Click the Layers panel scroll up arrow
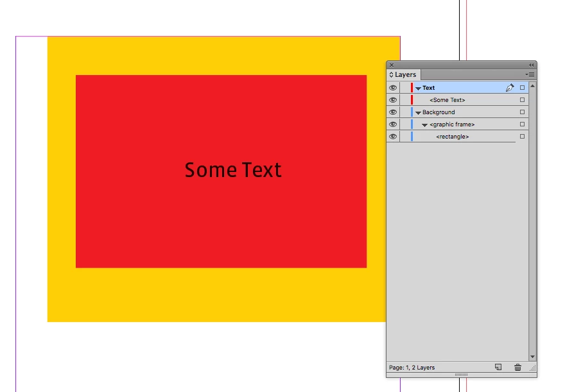 pyautogui.click(x=532, y=86)
